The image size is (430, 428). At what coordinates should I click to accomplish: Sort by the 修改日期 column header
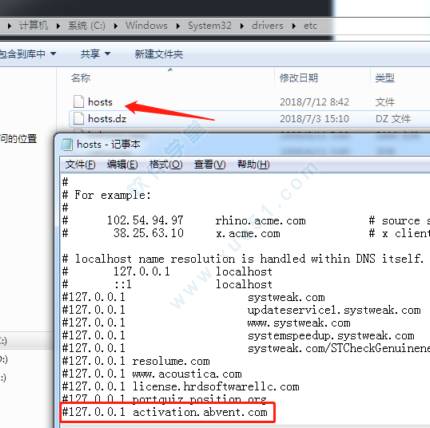pyautogui.click(x=299, y=78)
